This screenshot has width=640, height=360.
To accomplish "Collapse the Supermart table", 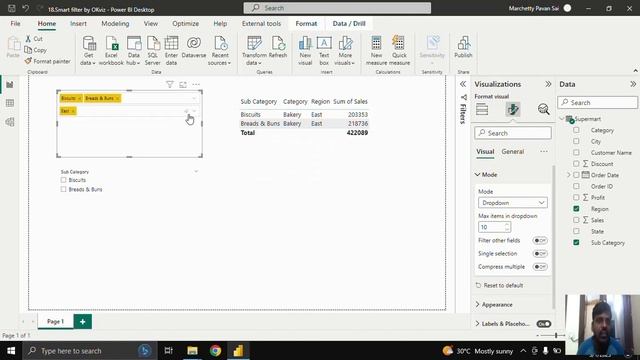I will coord(562,119).
